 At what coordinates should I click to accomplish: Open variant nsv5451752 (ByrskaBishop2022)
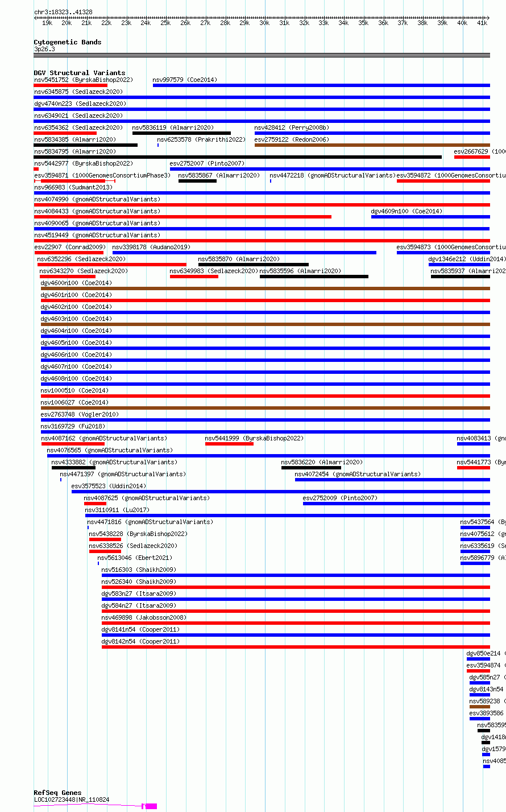click(70, 85)
